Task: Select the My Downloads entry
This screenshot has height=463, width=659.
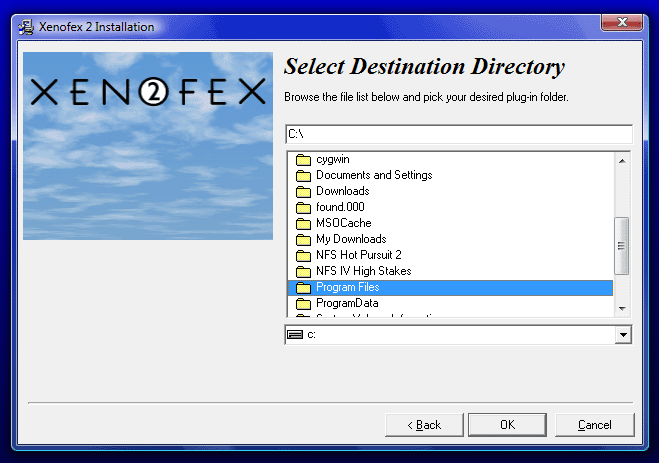Action: [351, 239]
